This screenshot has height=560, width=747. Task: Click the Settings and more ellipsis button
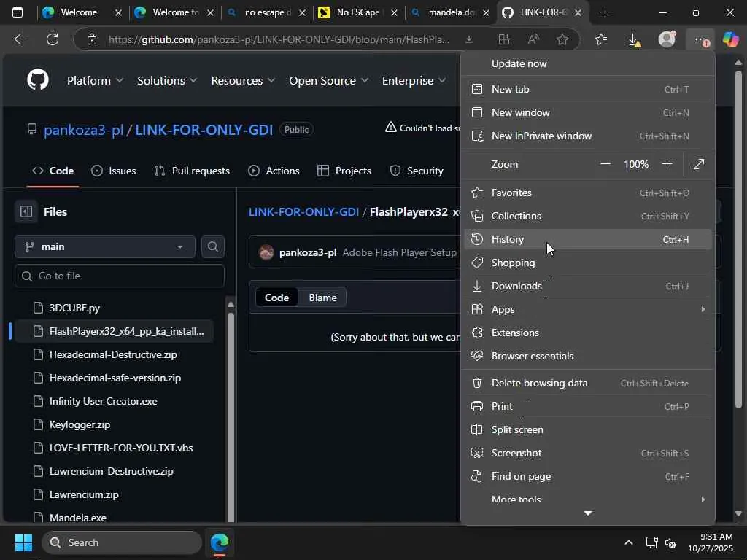click(x=700, y=40)
